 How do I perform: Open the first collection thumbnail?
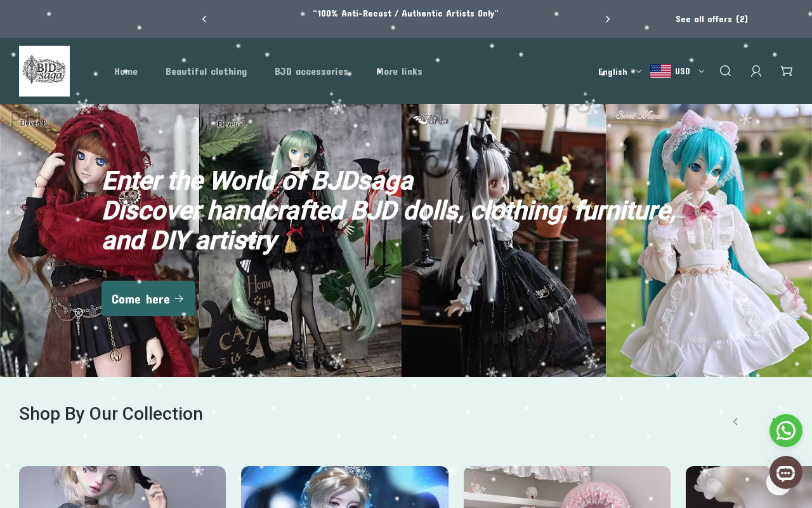tap(122, 487)
